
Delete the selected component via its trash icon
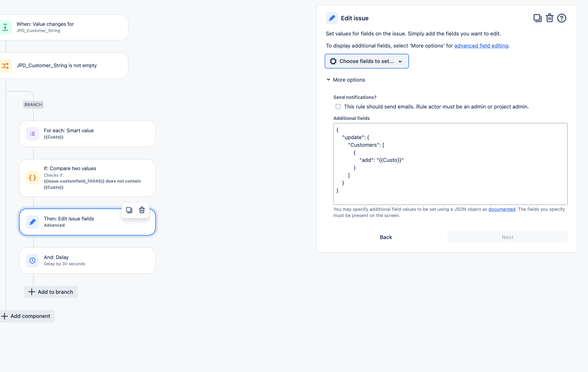point(142,210)
